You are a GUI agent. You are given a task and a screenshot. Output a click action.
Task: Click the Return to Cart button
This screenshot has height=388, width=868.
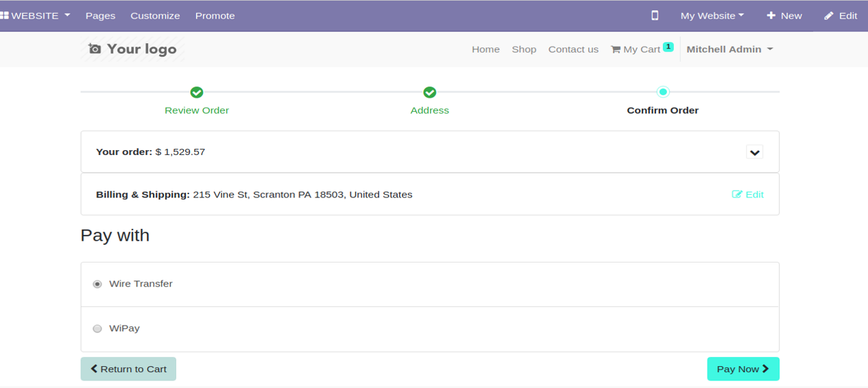[128, 369]
